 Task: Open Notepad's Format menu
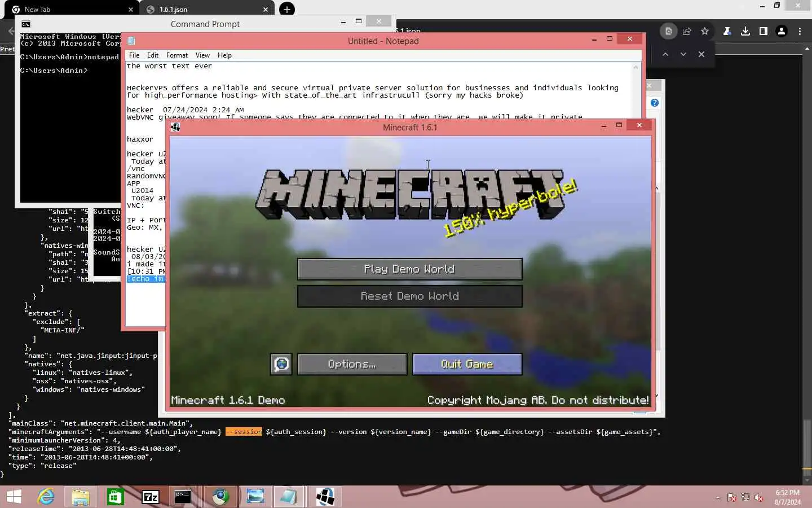coord(177,55)
